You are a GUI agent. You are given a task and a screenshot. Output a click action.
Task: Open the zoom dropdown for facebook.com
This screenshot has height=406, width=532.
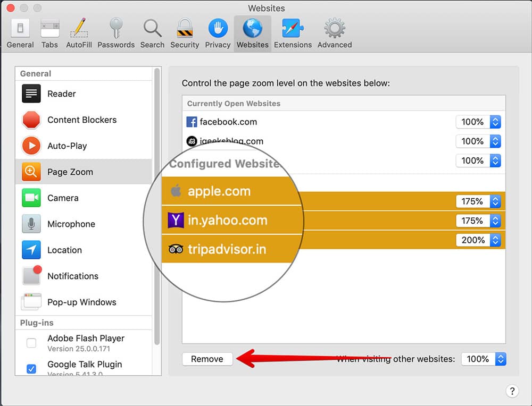pos(478,122)
